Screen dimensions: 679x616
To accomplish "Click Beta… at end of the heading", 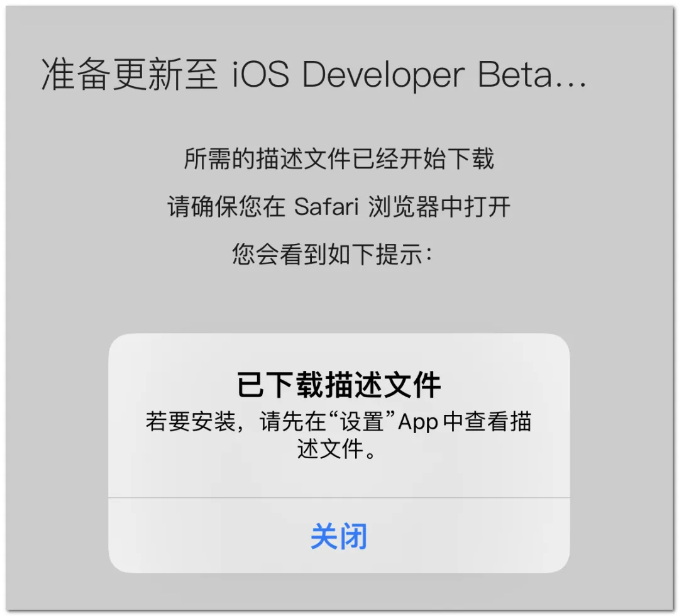I will pyautogui.click(x=532, y=74).
